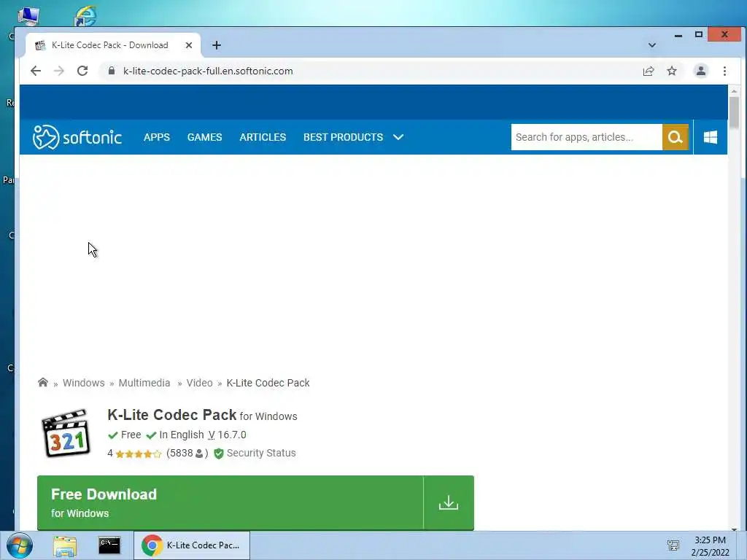Image resolution: width=747 pixels, height=560 pixels.
Task: Go back with the browser back arrow
Action: point(36,71)
